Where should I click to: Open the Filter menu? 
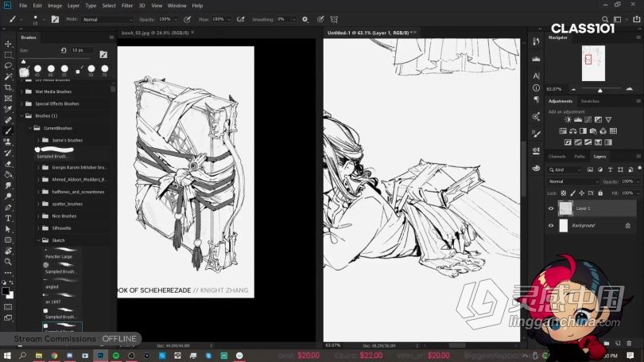[x=127, y=6]
